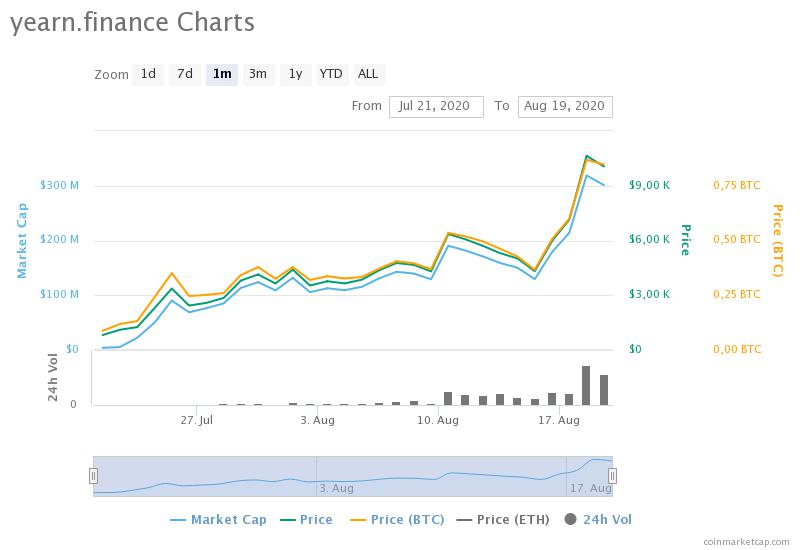
Task: Switch to the 3m zoom range
Action: [258, 74]
